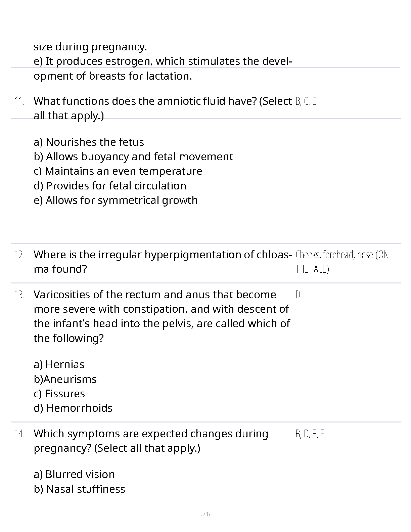Click the "3 / 19" page indicator
The height and width of the screenshot is (532, 411).
coord(205,514)
